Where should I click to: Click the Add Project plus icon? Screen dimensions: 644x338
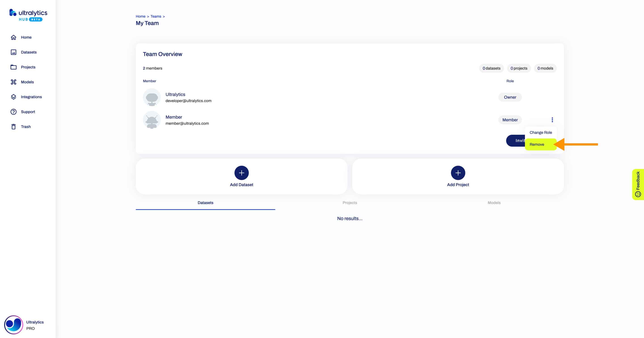pos(458,173)
